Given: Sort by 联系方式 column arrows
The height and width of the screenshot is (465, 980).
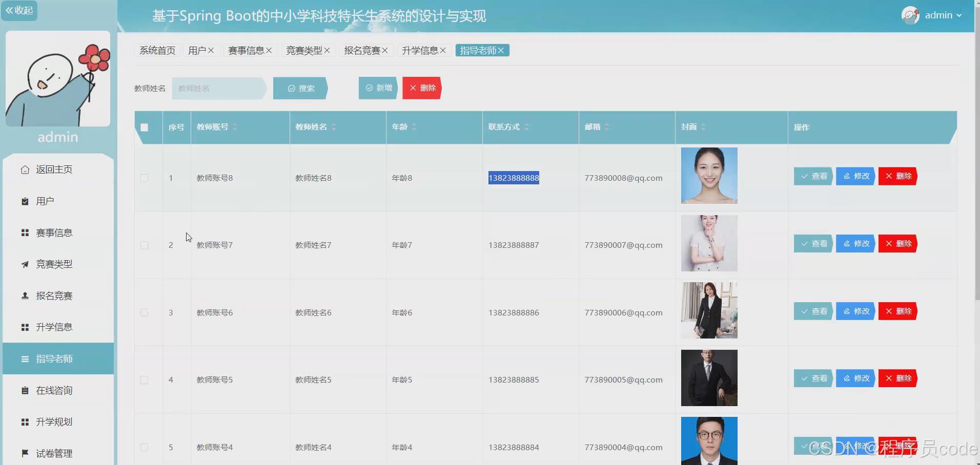Looking at the screenshot, I should [526, 127].
